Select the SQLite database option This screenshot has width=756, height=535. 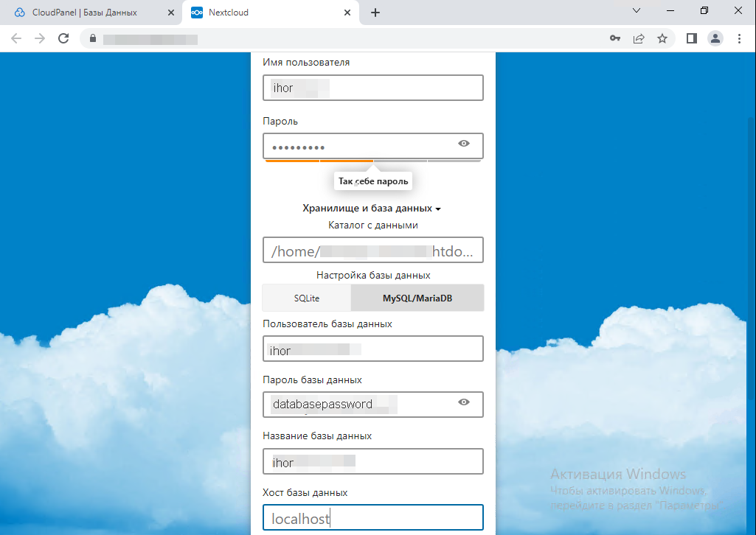point(307,298)
